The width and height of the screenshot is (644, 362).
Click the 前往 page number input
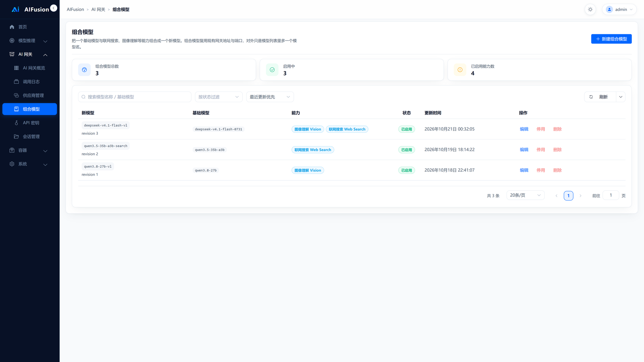click(611, 195)
